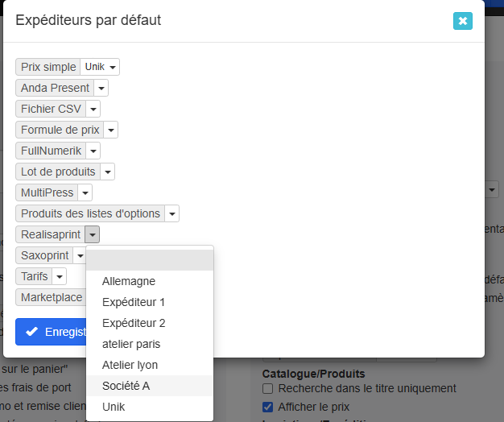This screenshot has width=504, height=422.
Task: Click the Prix simple label
Action: [x=48, y=67]
